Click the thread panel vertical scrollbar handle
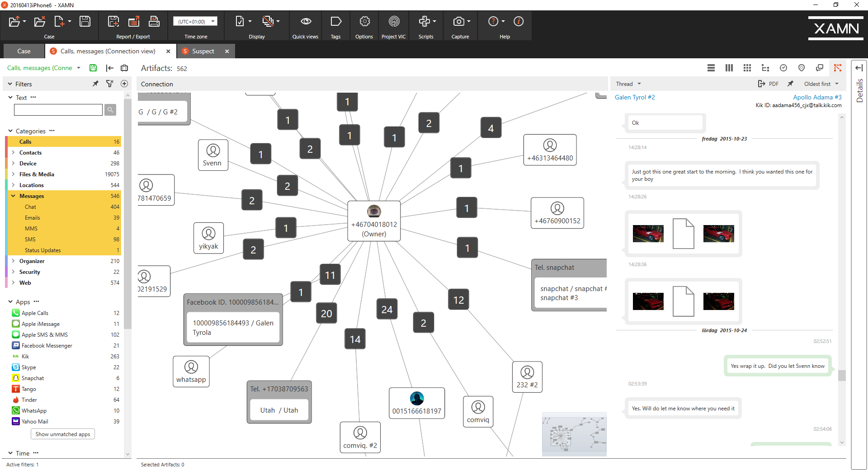This screenshot has width=868, height=470. [842, 375]
